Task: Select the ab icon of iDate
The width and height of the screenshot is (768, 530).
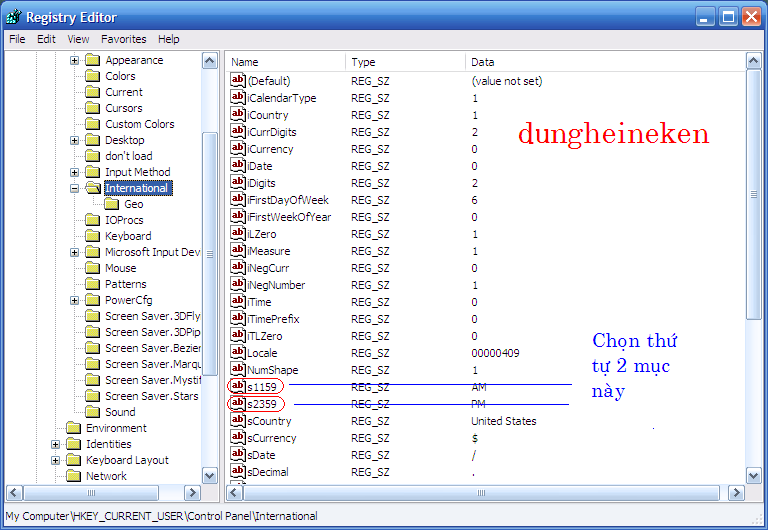Action: 238,165
